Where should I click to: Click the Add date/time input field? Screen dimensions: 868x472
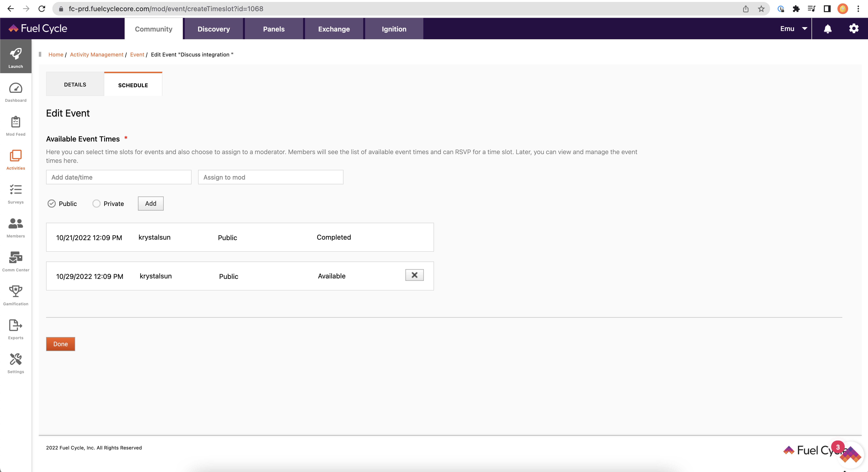tap(119, 177)
